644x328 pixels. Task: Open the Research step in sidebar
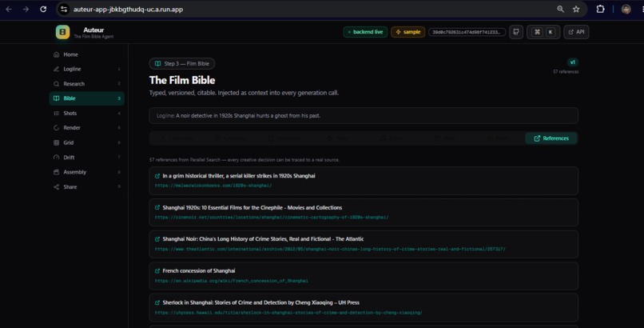pos(86,84)
